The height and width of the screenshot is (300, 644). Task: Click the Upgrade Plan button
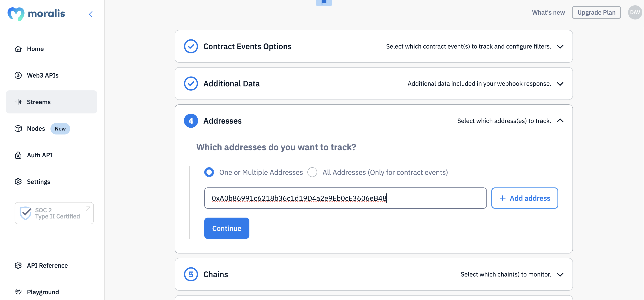click(x=596, y=12)
